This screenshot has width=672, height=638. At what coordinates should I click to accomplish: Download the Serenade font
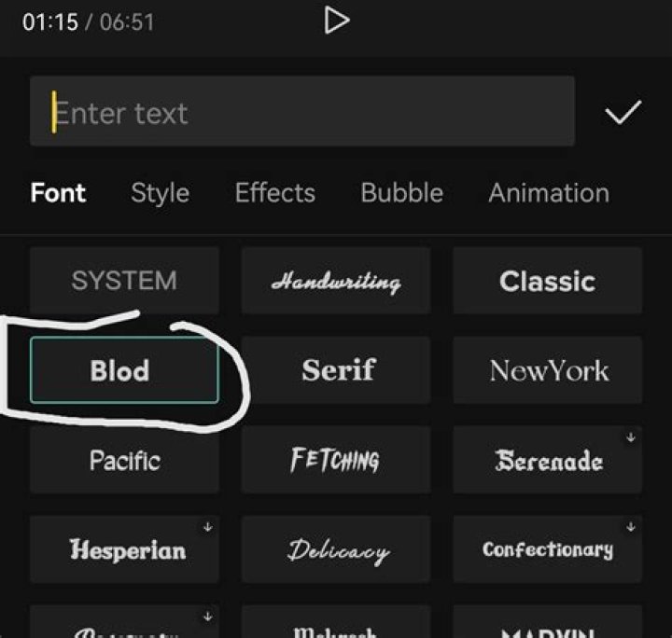[631, 437]
